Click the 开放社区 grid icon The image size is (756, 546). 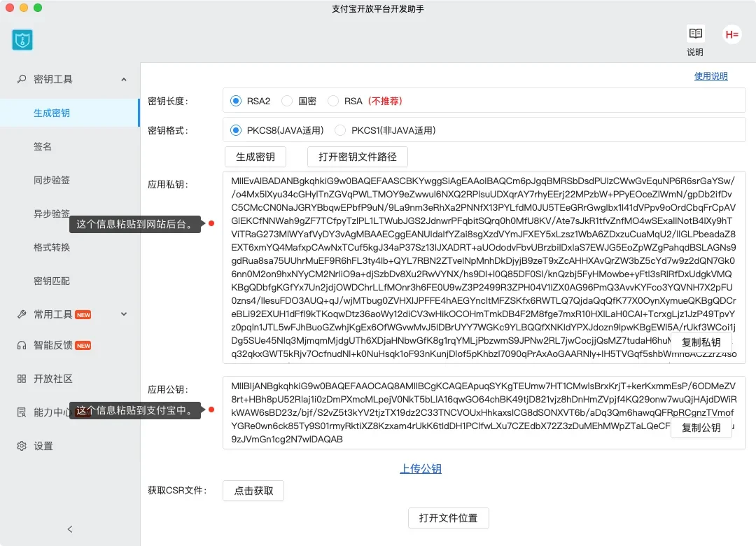point(22,379)
